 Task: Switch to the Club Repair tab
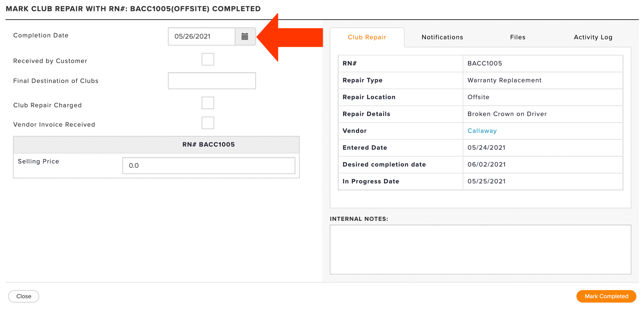pos(367,37)
